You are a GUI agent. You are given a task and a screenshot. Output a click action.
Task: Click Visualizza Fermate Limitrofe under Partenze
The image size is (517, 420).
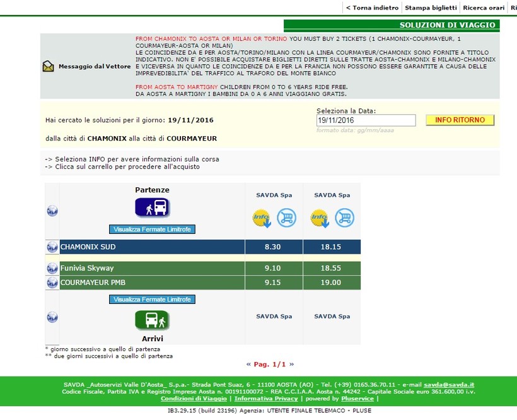152,229
